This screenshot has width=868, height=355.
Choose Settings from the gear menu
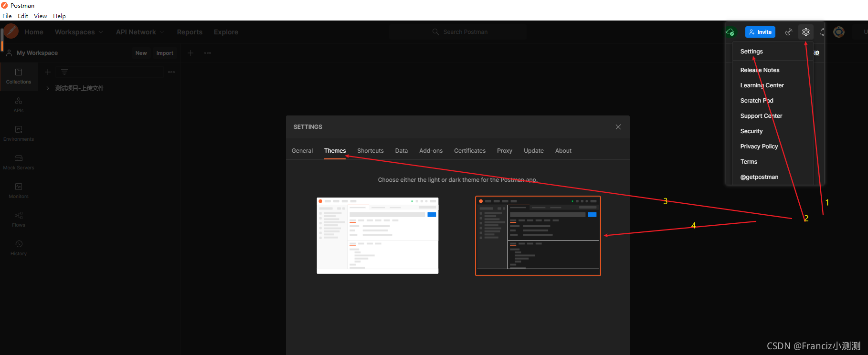pos(752,52)
